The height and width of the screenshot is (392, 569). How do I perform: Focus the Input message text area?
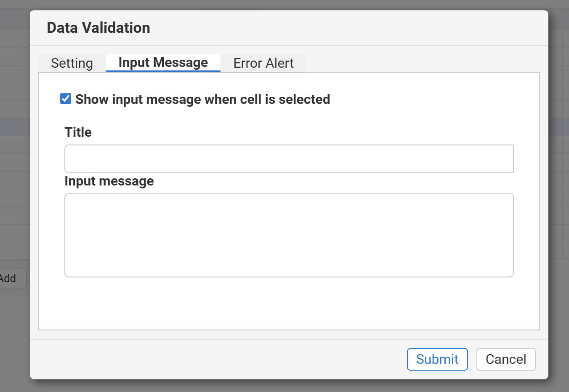point(289,235)
